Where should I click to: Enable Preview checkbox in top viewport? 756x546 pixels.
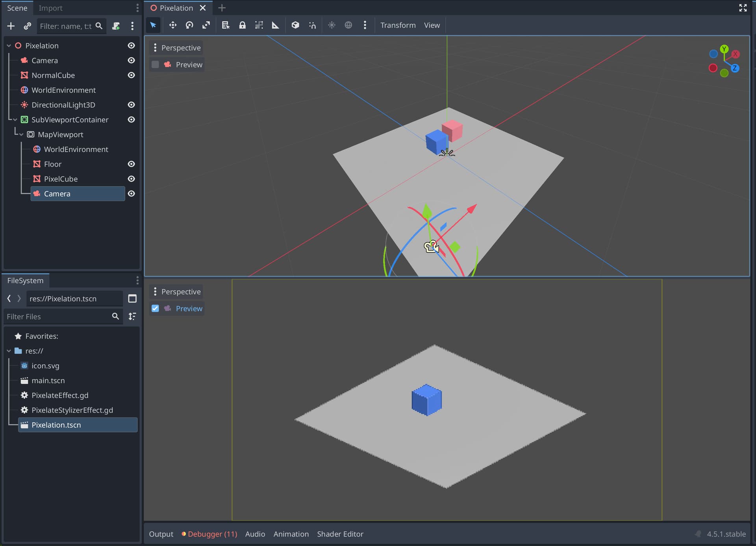pos(155,65)
